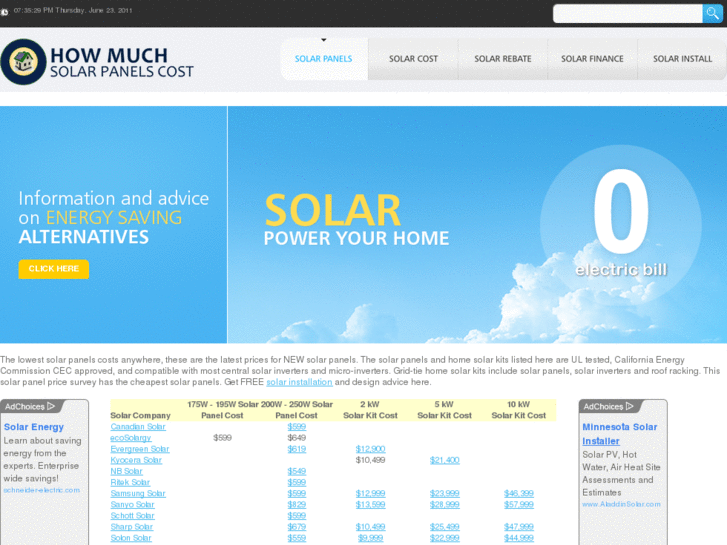Click ecoSolargy $599 panel cost cell

click(x=222, y=438)
